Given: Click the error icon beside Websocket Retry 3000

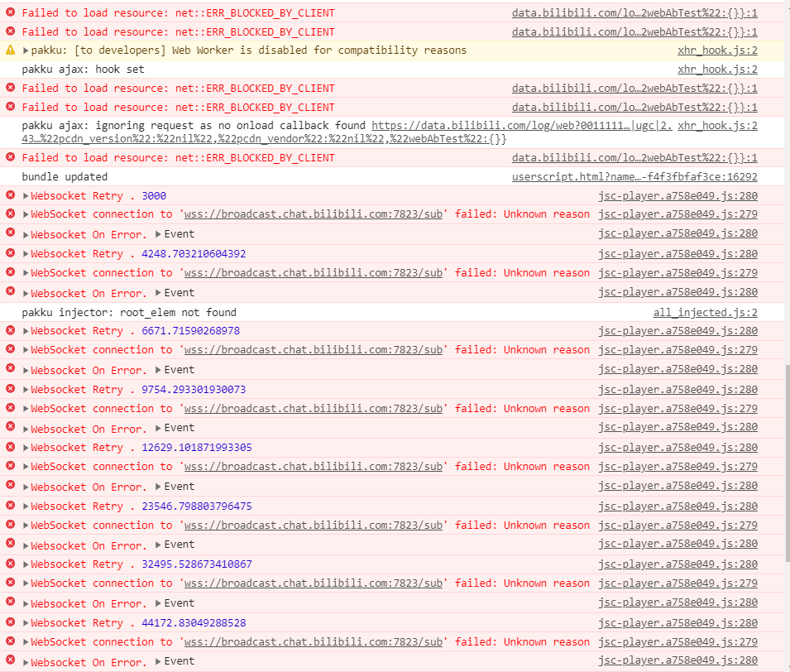Looking at the screenshot, I should (10, 194).
